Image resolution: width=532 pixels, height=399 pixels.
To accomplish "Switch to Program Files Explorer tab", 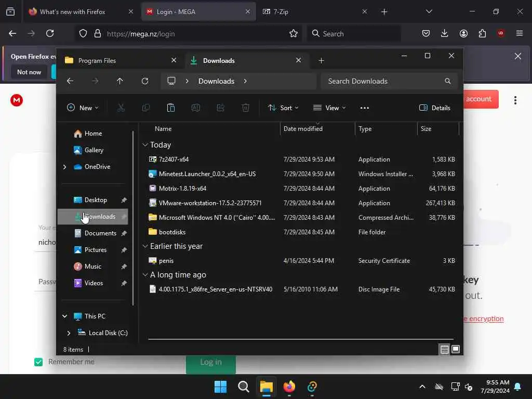I will click(121, 60).
